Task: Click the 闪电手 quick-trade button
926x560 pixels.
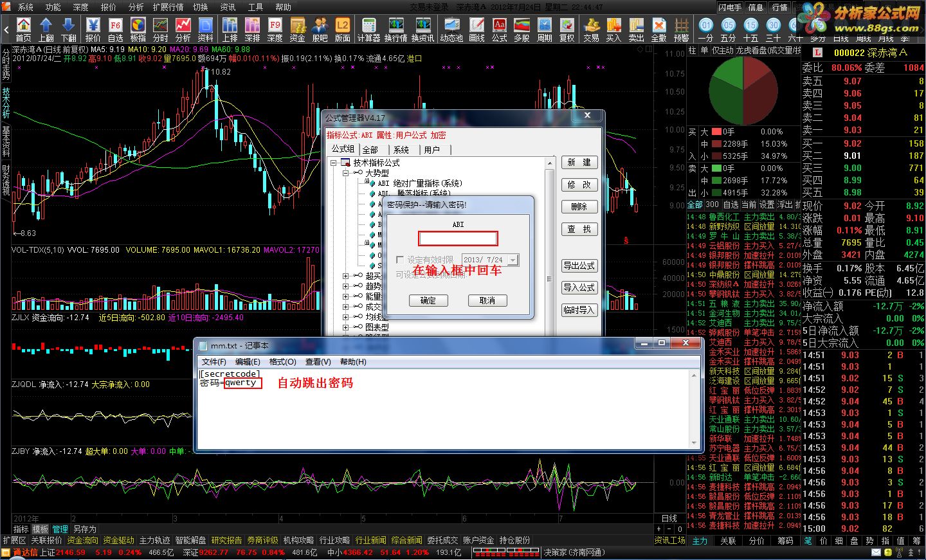Action: tap(731, 7)
